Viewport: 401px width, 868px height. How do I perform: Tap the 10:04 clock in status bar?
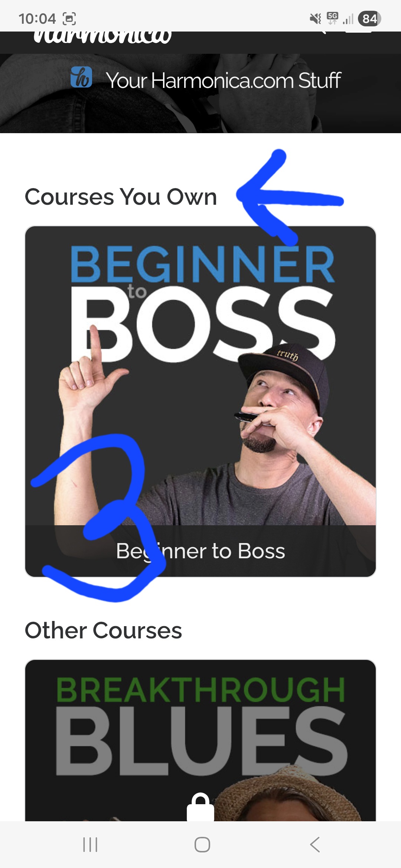click(x=37, y=19)
